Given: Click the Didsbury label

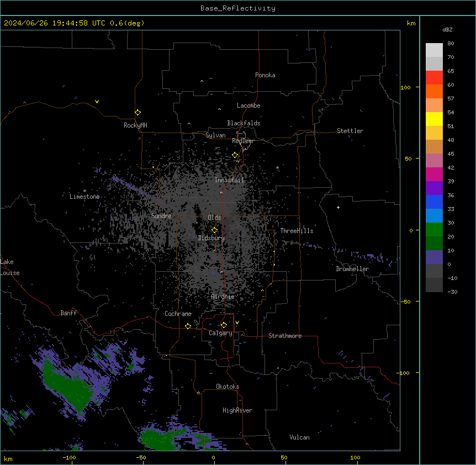Looking at the screenshot, I should pyautogui.click(x=211, y=238).
